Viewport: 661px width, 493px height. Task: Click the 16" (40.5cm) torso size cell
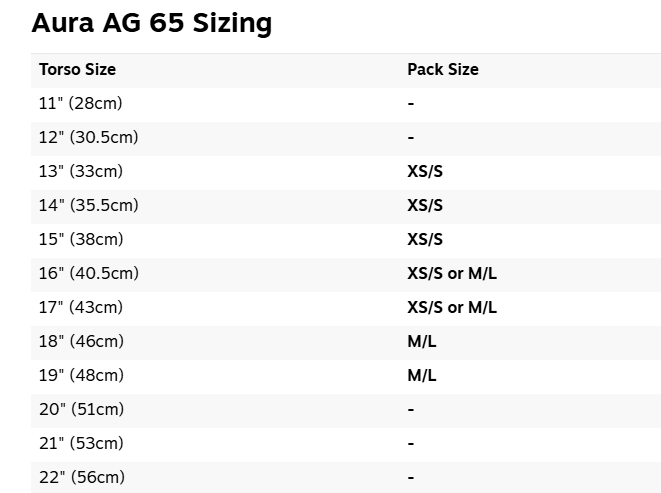(x=88, y=273)
